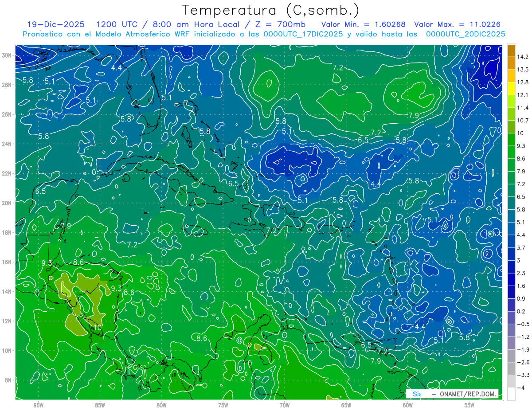Click the '3.7' value on the color legend

[521, 247]
